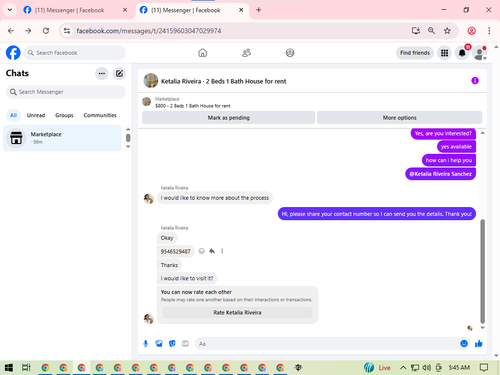Click the conversation vertical scrollbar
500x375 pixels.
coord(482,271)
